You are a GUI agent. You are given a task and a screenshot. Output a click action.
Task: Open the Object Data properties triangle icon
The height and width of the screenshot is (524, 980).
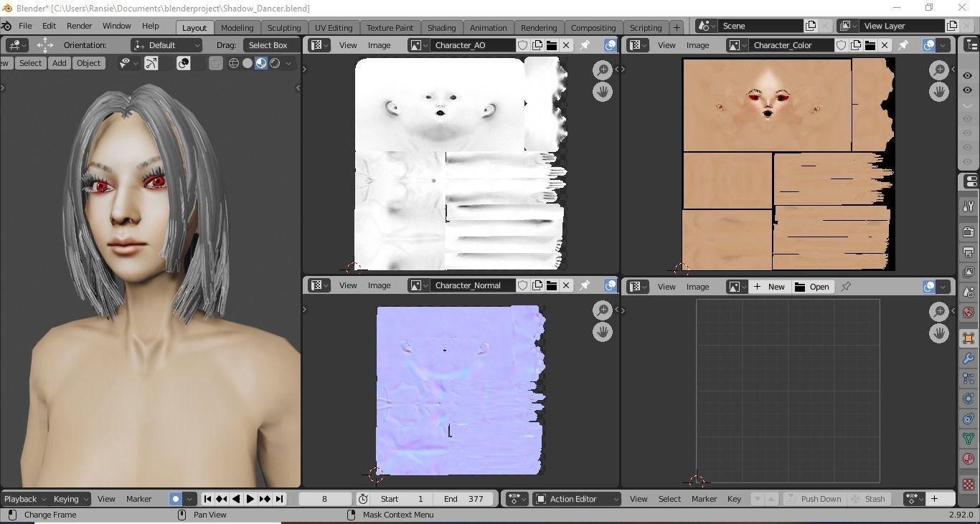(969, 439)
